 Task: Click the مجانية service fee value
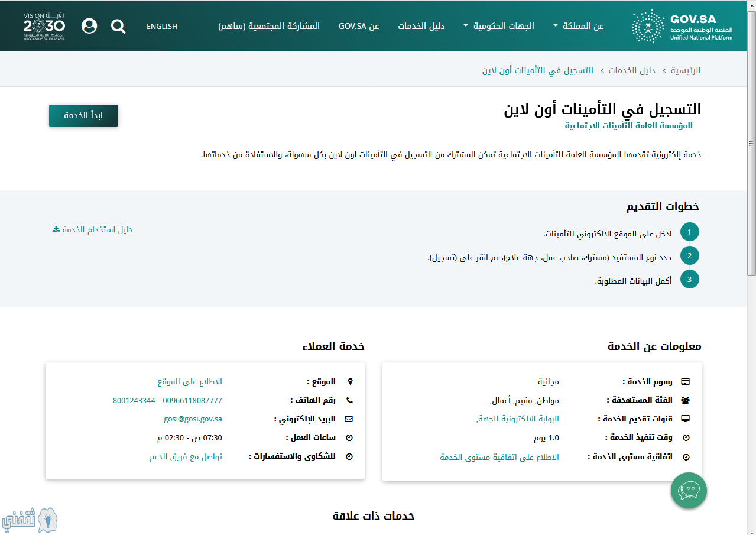pyautogui.click(x=549, y=381)
